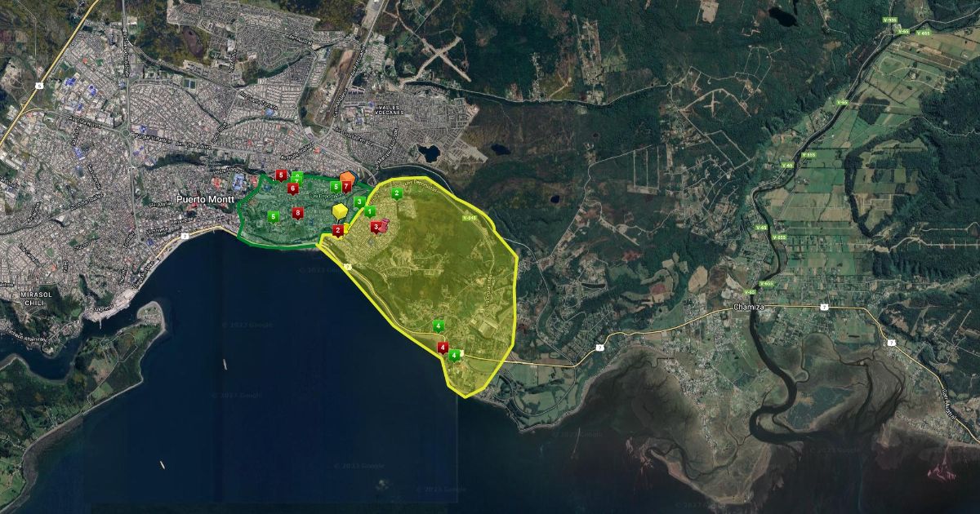Select the green marker numbered 2
980x514 pixels.
pyautogui.click(x=397, y=193)
